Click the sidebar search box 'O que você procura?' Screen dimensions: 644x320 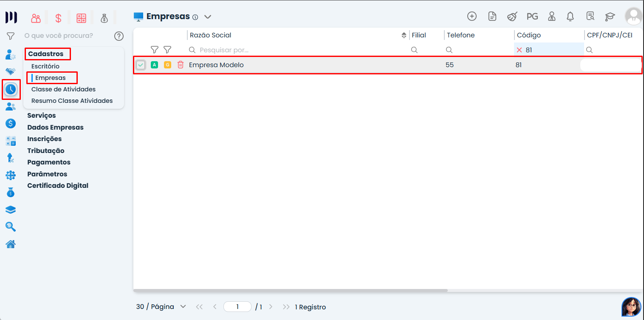click(59, 36)
